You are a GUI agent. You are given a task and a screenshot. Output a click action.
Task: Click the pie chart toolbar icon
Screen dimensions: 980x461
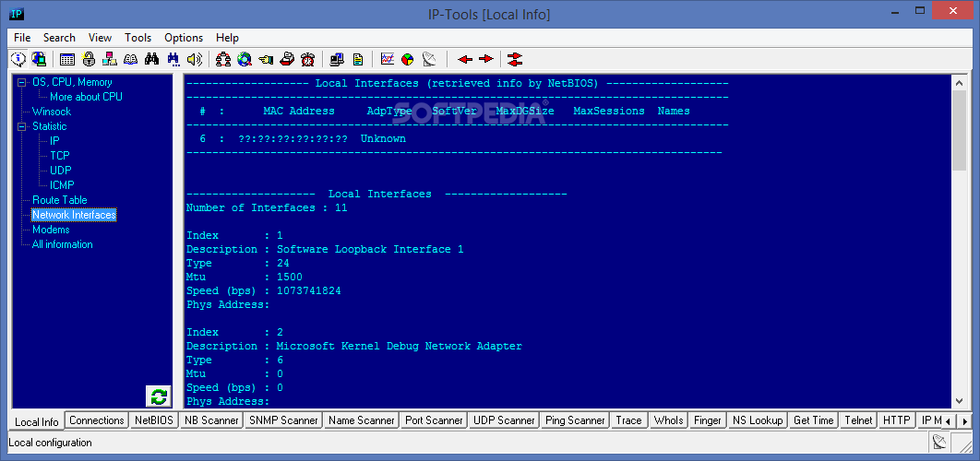coord(408,59)
